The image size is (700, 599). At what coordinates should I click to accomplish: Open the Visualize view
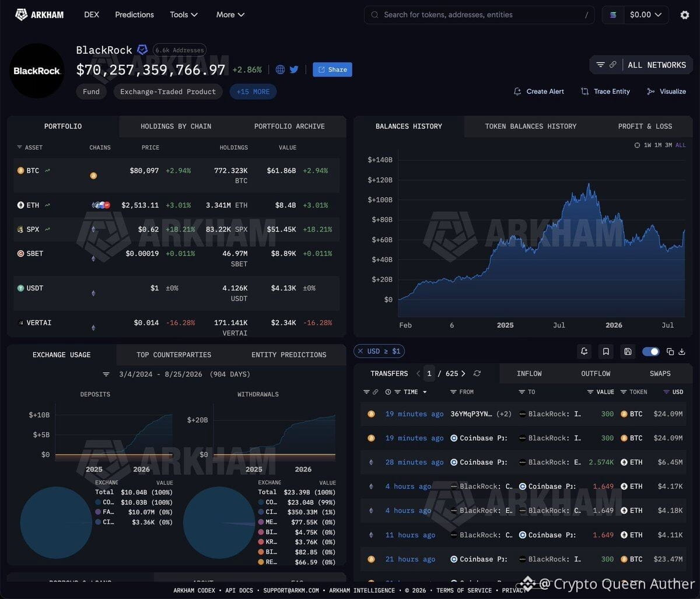[666, 92]
